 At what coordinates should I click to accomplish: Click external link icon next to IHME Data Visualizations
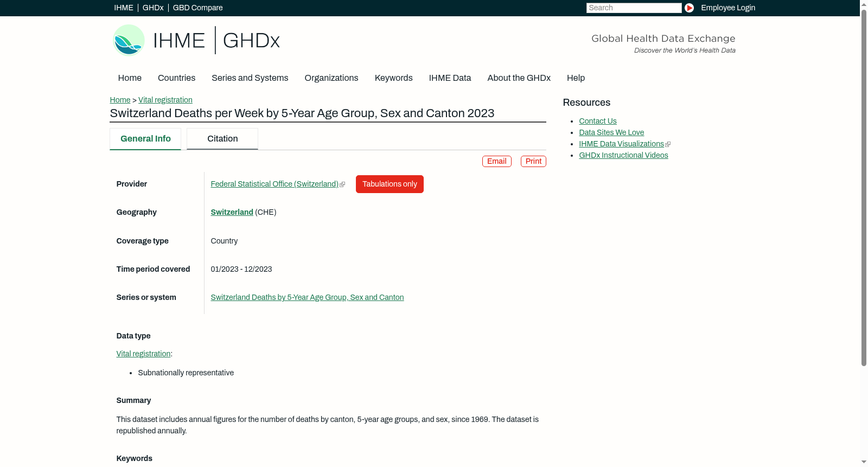coord(668,144)
